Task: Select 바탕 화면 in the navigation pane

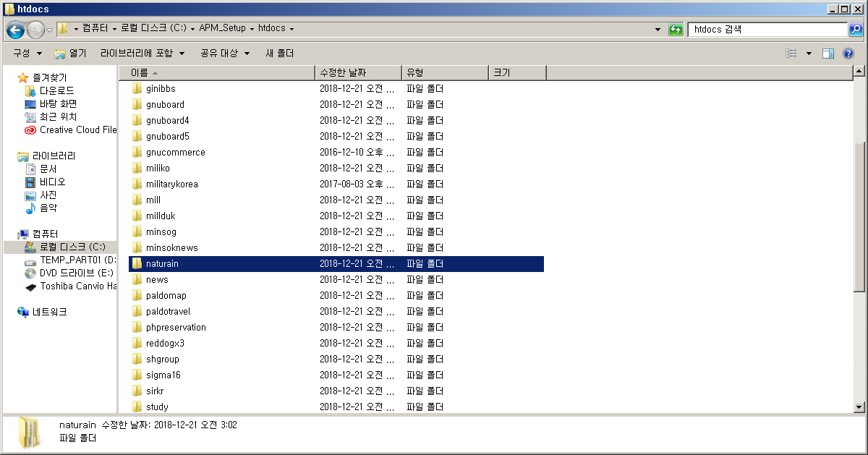Action: pos(58,103)
